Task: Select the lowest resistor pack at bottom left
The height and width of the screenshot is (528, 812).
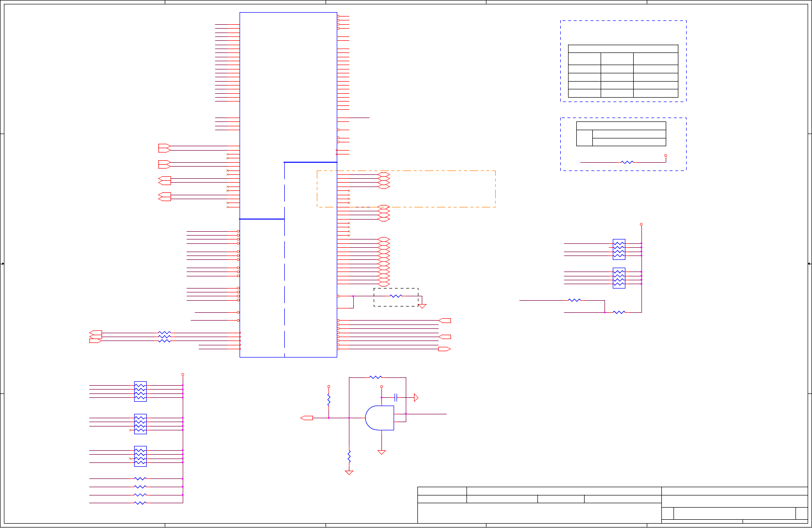Action: pyautogui.click(x=140, y=457)
